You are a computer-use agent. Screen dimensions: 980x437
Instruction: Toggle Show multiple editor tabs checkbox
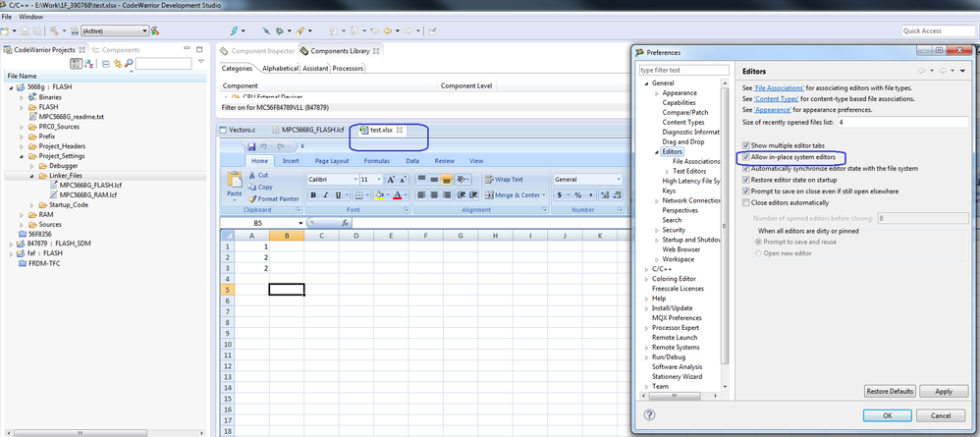745,145
